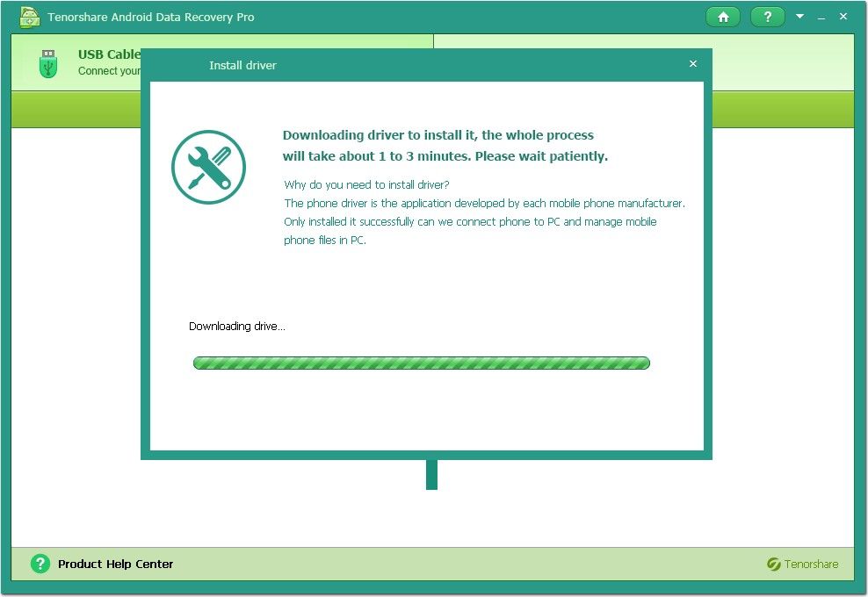
Task: Click the Tenorshare brand logo at bottom right
Action: click(802, 565)
